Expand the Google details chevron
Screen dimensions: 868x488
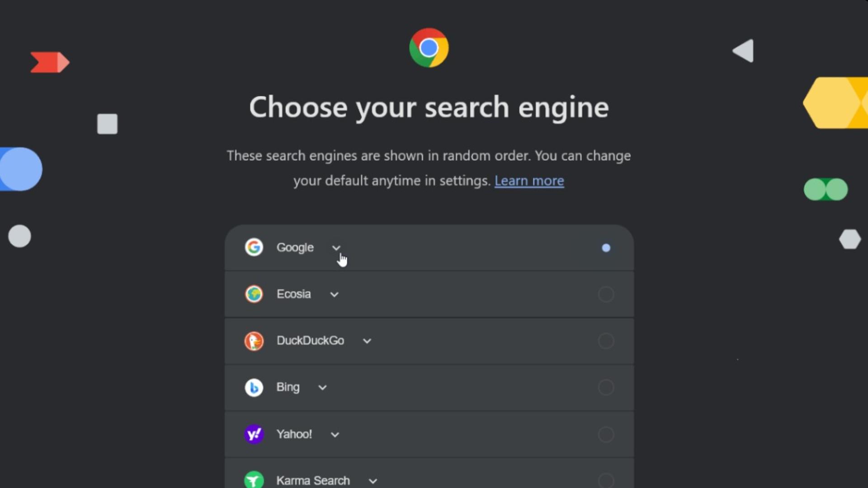[336, 248]
